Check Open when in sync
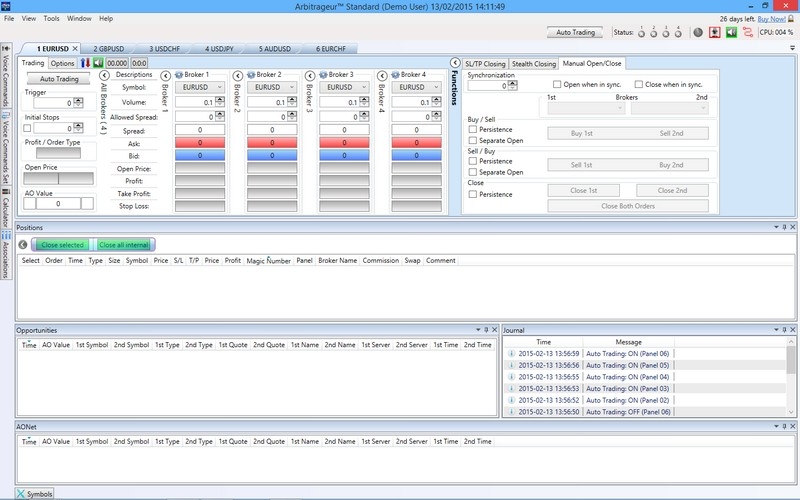This screenshot has width=800, height=500. tap(557, 84)
